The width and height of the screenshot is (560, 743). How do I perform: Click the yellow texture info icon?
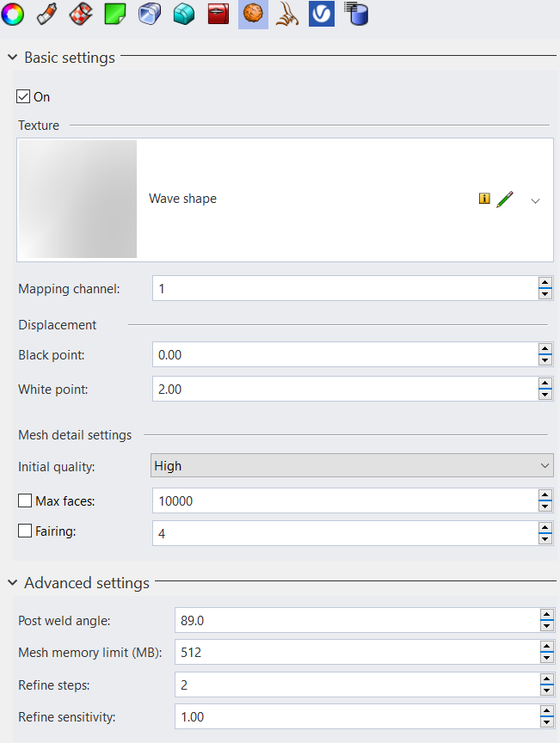(x=484, y=199)
